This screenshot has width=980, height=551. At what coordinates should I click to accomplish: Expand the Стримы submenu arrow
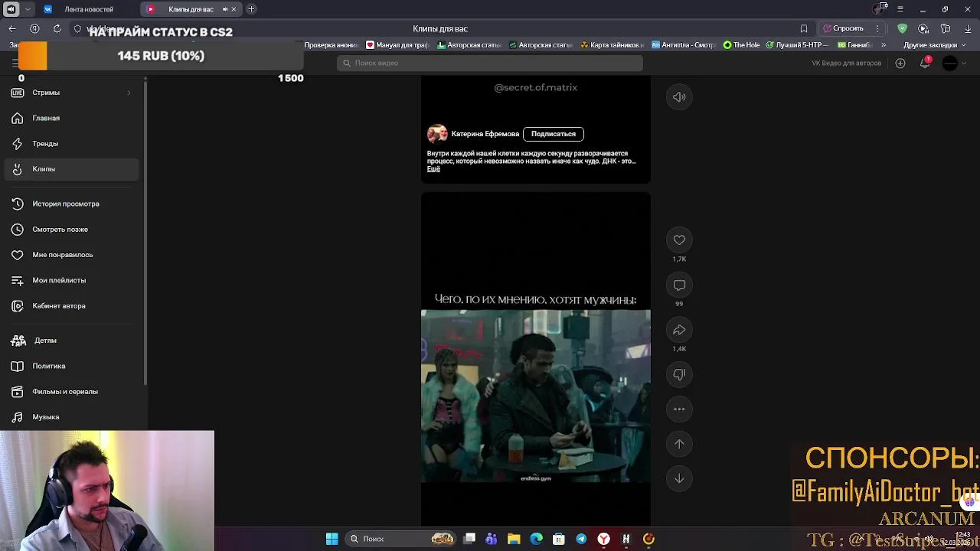[x=129, y=93]
